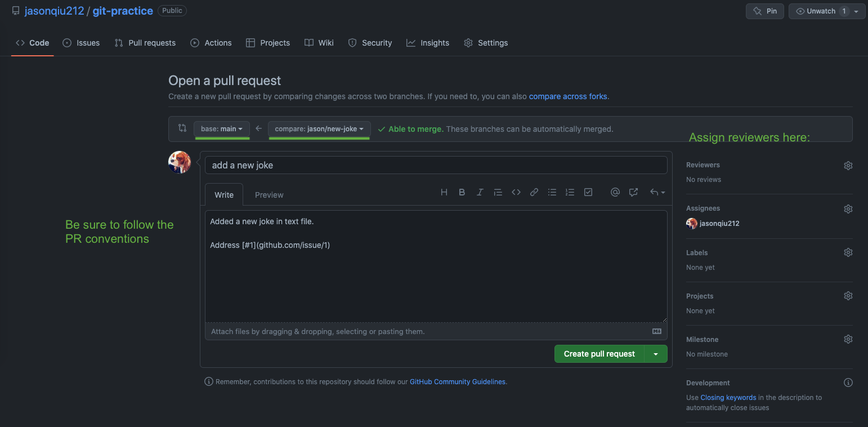Apply bold formatting in the editor toolbar

(462, 192)
